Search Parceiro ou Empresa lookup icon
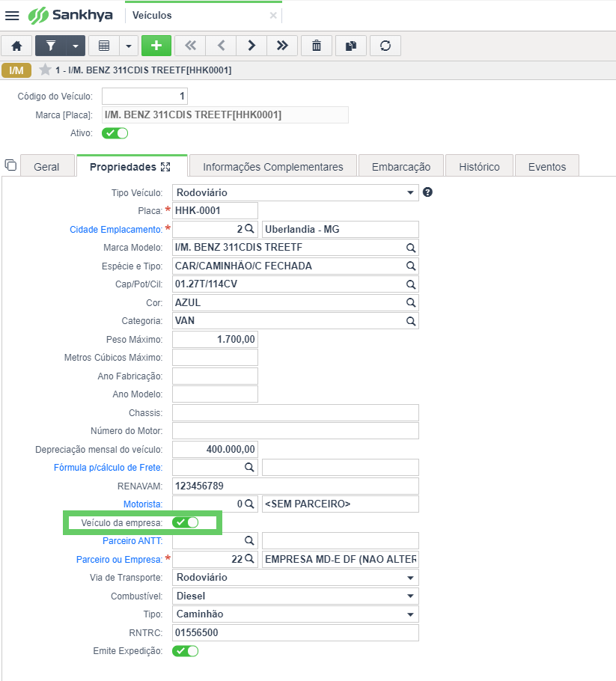Screen dimensions: 616x681 [x=249, y=559]
